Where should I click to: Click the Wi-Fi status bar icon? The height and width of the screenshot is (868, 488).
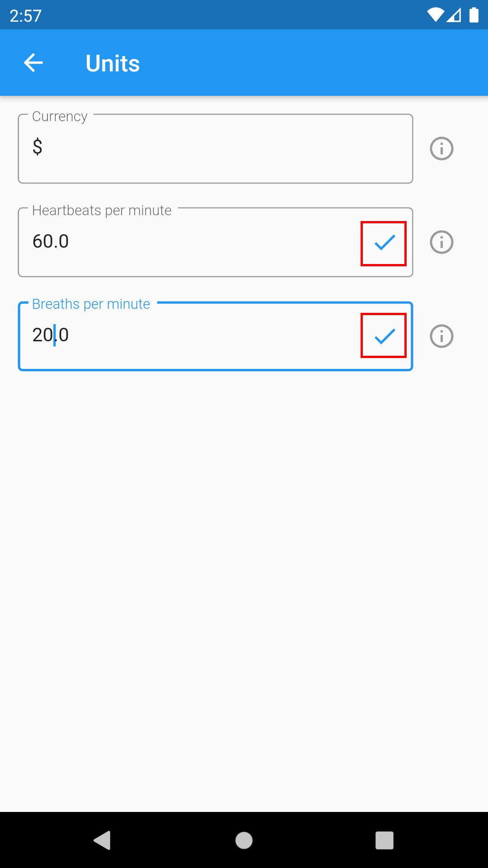[435, 15]
